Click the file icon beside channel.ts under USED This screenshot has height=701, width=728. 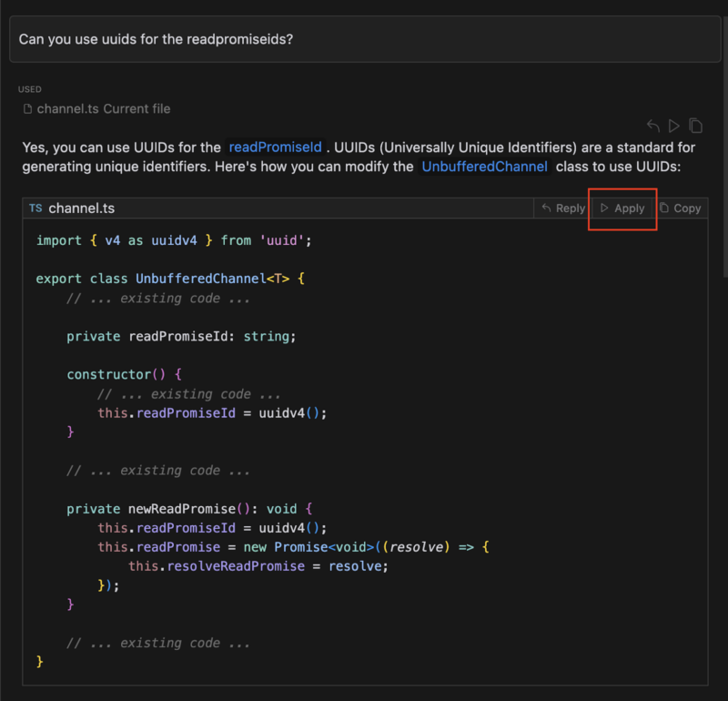(27, 108)
